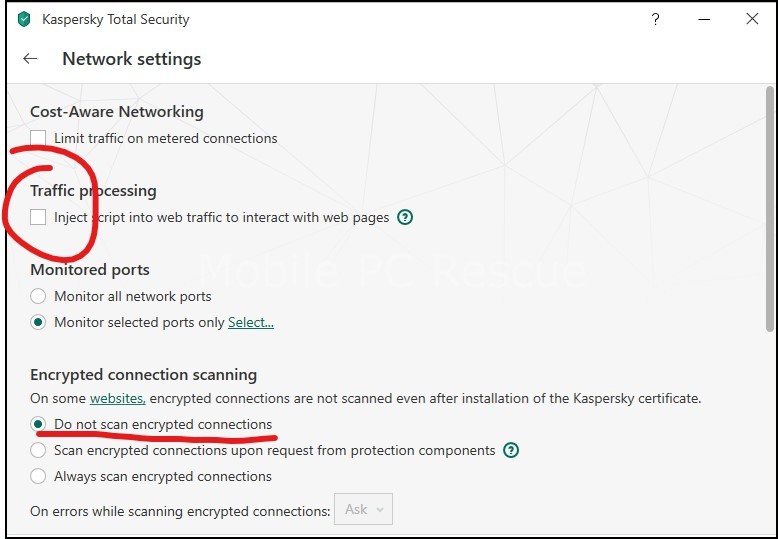The height and width of the screenshot is (539, 778).
Task: Select Monitor all network ports
Action: [38, 296]
